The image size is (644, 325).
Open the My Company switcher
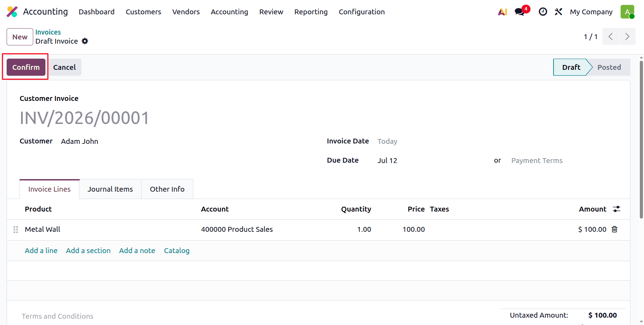591,12
